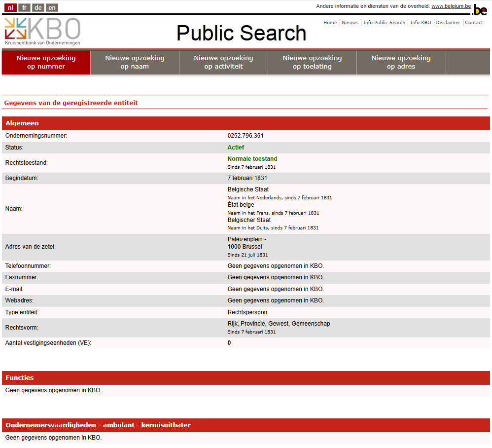This screenshot has width=492, height=448.
Task: Click the .be government logo
Action: (x=479, y=9)
